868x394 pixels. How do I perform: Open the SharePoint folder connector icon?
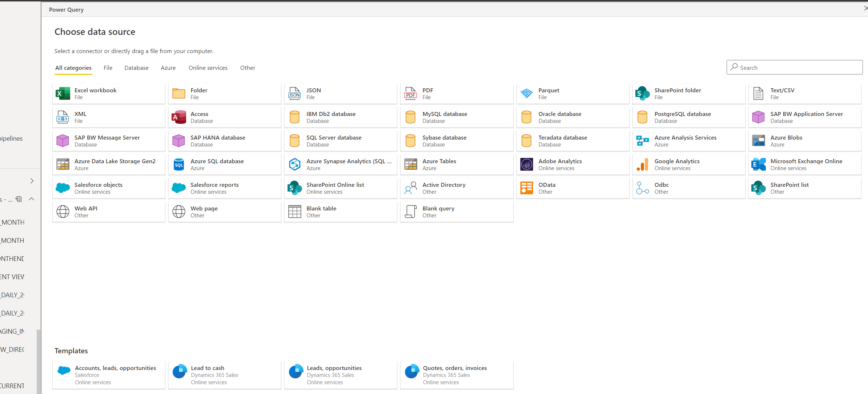[x=643, y=94]
